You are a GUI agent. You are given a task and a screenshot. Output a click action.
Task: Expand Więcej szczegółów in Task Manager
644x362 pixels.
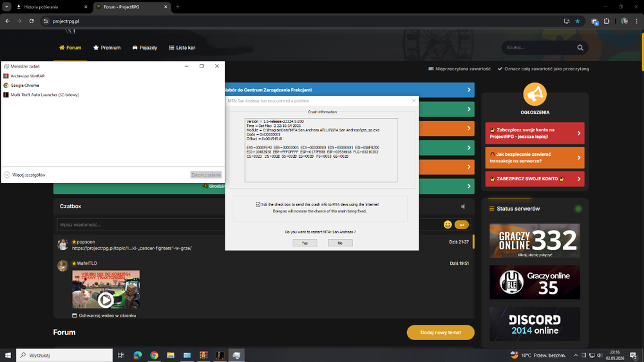coord(24,175)
